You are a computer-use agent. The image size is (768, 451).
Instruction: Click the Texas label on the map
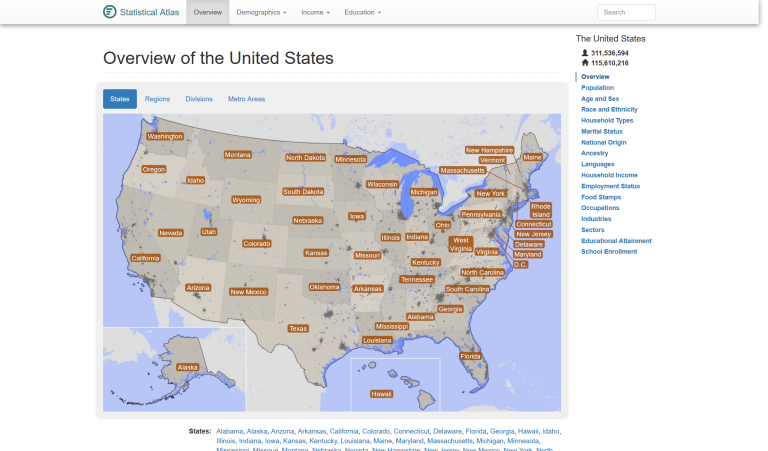298,328
